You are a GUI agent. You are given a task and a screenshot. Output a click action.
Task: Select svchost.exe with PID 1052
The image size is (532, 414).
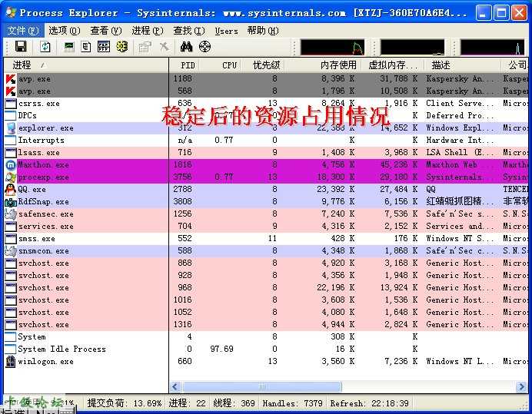(266, 313)
